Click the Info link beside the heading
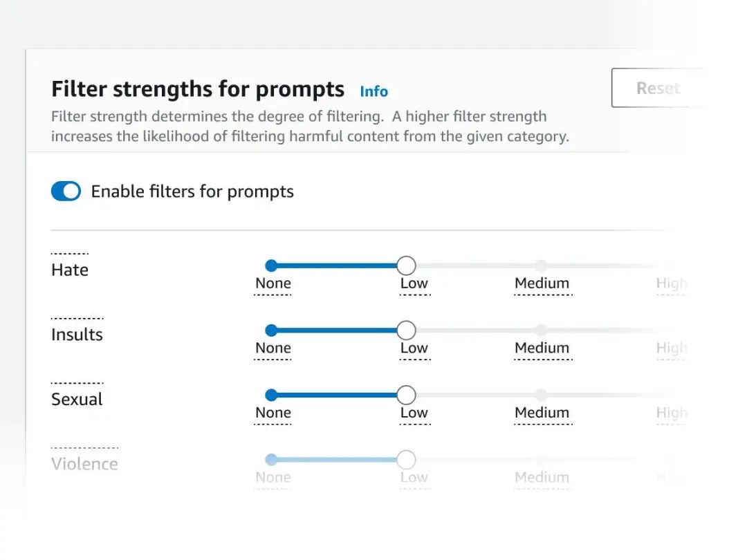 [373, 91]
